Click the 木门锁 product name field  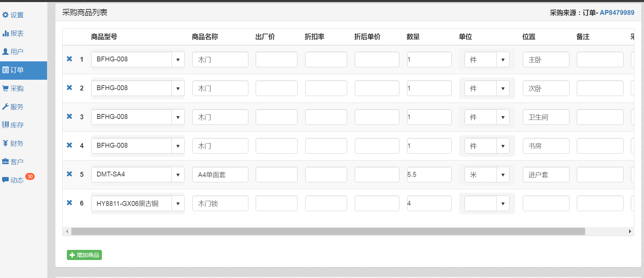220,203
